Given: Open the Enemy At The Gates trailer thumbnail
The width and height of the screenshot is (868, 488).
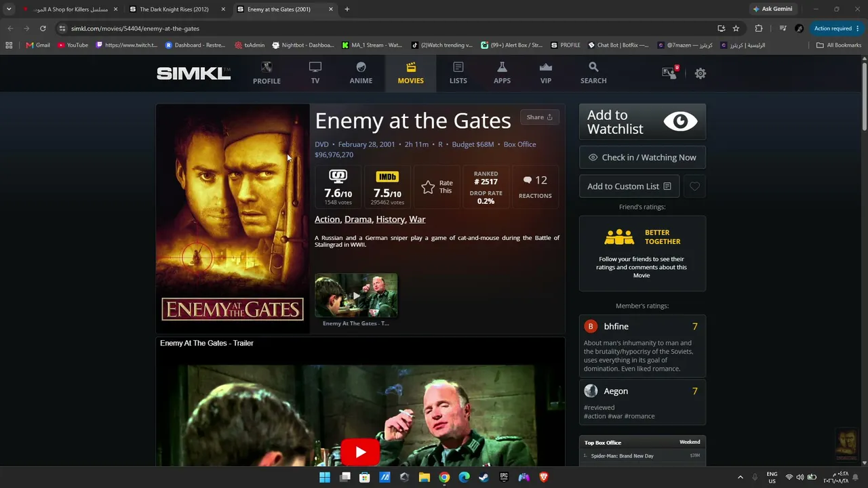Looking at the screenshot, I should (x=356, y=296).
